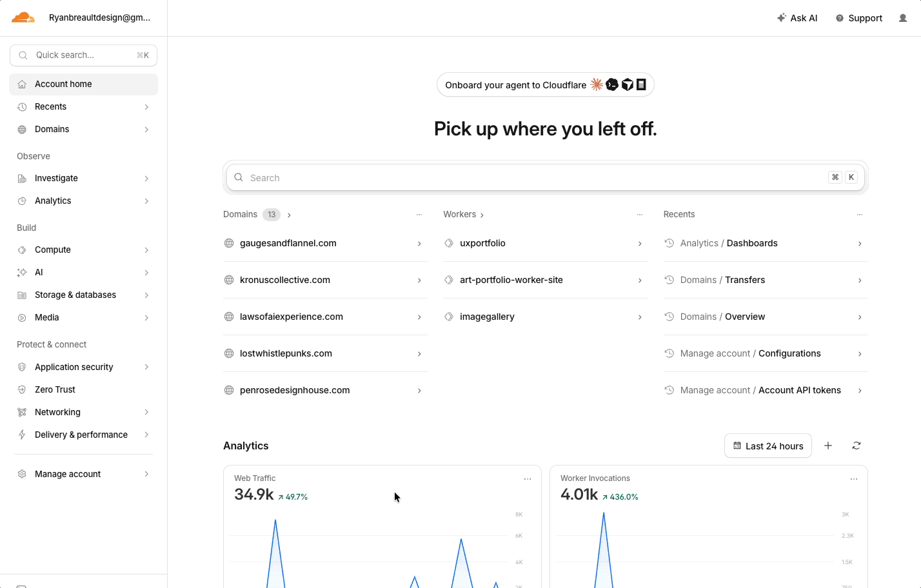Click globe icon beside lostwhistlepunks.com
The image size is (921, 588).
click(x=229, y=353)
